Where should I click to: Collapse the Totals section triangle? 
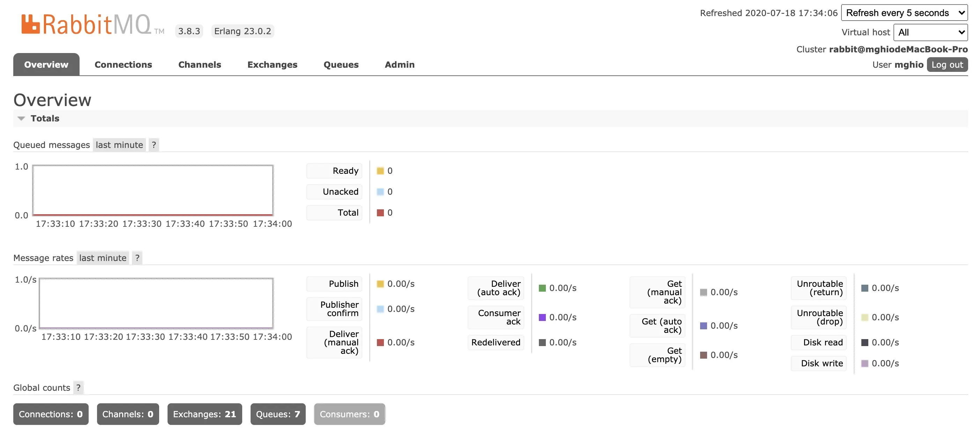[21, 119]
